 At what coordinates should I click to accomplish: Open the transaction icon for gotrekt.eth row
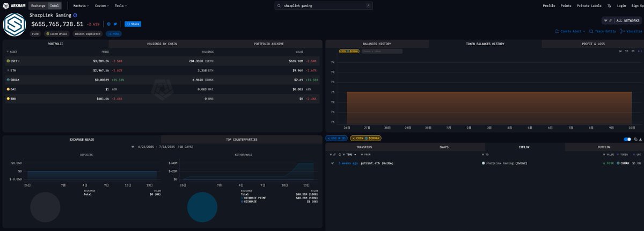[333, 163]
